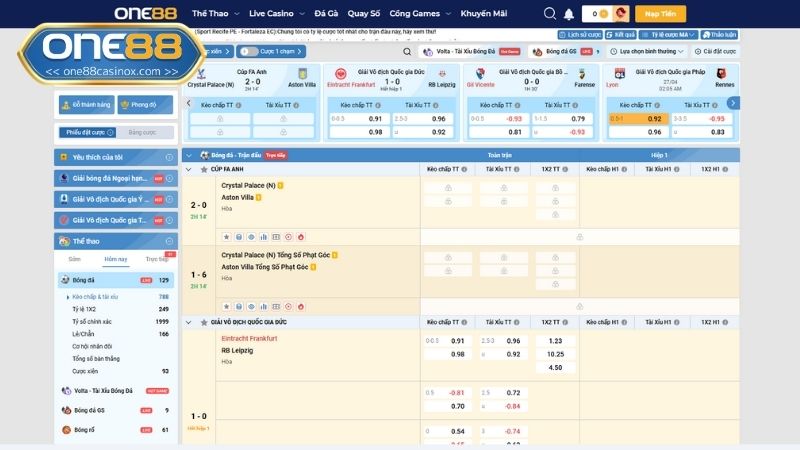Viewport: 800px width, 450px height.
Task: Select the Bóng đá row with 129 matches
Action: point(116,280)
